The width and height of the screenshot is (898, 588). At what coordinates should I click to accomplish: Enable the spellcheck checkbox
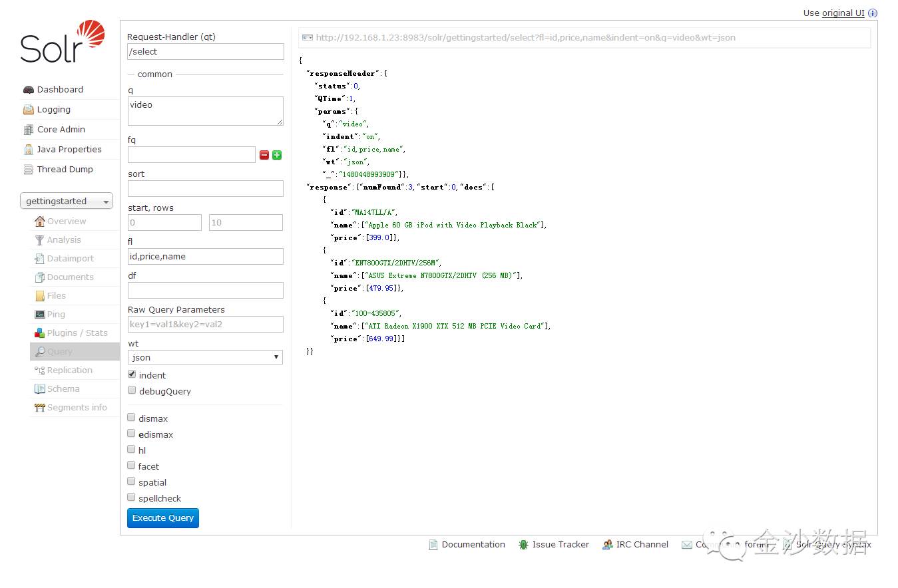tap(132, 498)
